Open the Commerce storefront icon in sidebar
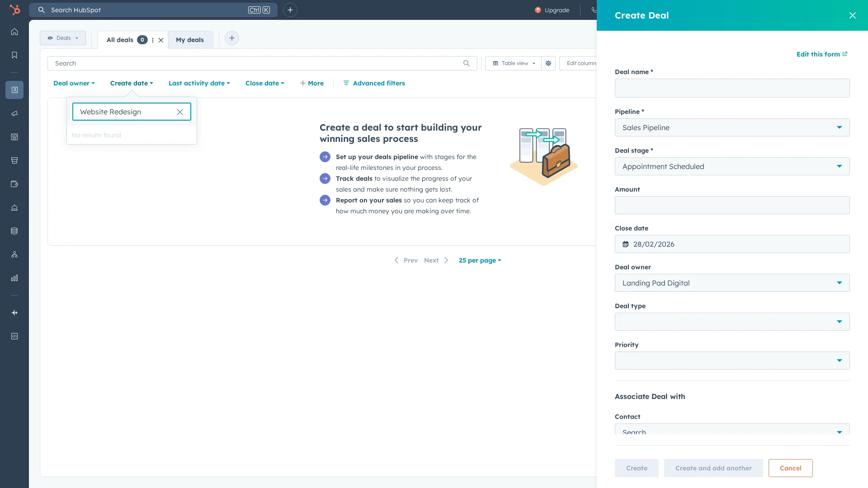868x488 pixels. (14, 160)
